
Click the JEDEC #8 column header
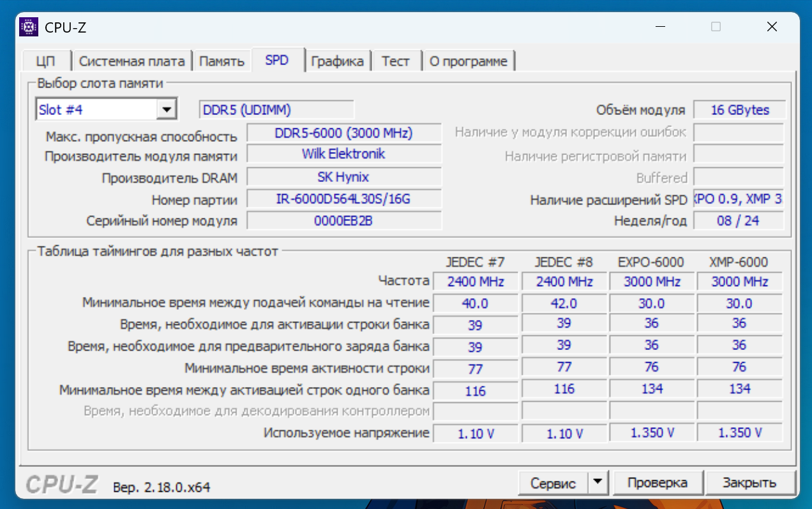click(x=563, y=262)
